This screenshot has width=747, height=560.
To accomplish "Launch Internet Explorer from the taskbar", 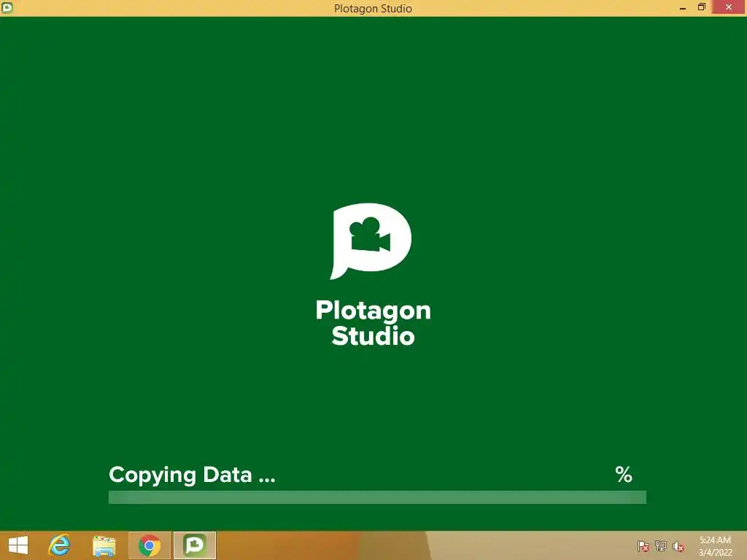I will pos(59,545).
